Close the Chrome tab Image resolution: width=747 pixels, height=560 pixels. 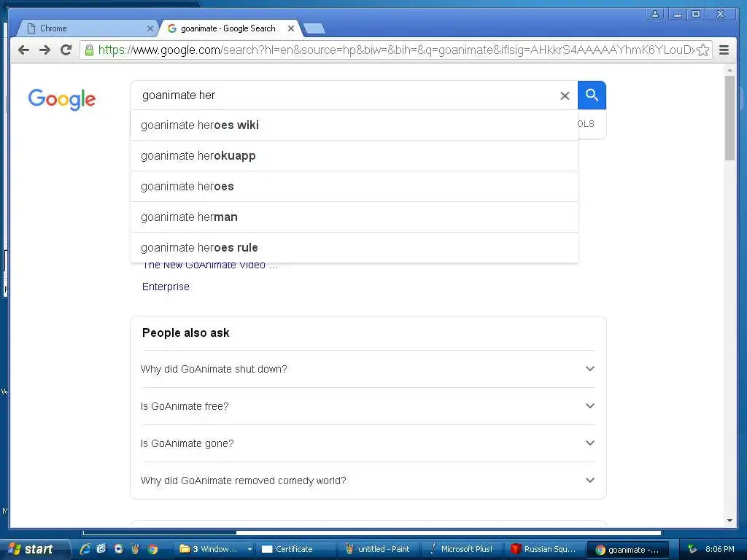pyautogui.click(x=150, y=28)
